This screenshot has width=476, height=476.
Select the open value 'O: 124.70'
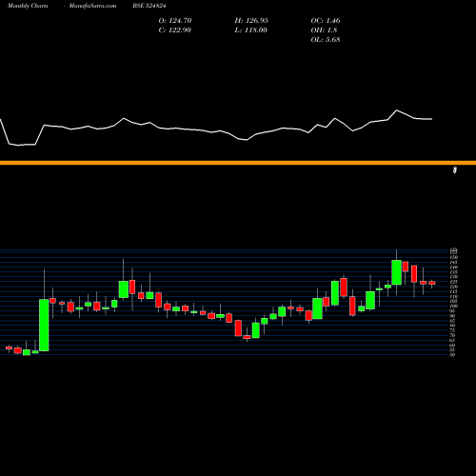(x=175, y=21)
